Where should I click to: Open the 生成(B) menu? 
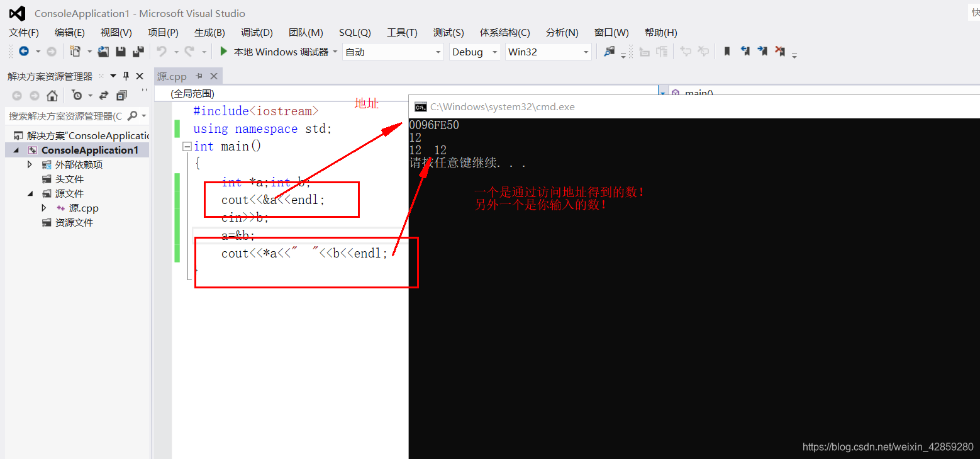tap(209, 33)
